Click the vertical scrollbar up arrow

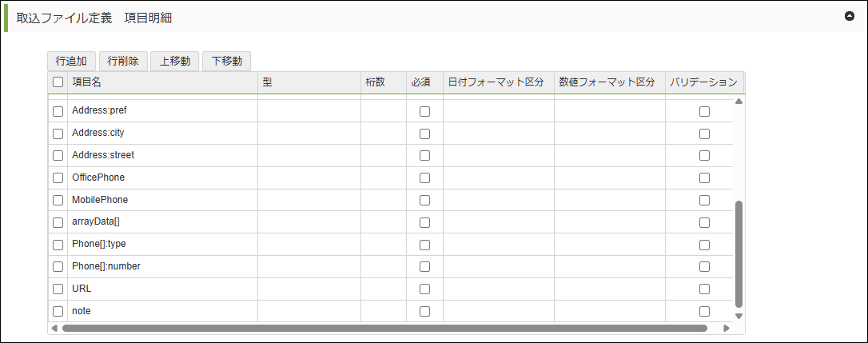(x=739, y=102)
